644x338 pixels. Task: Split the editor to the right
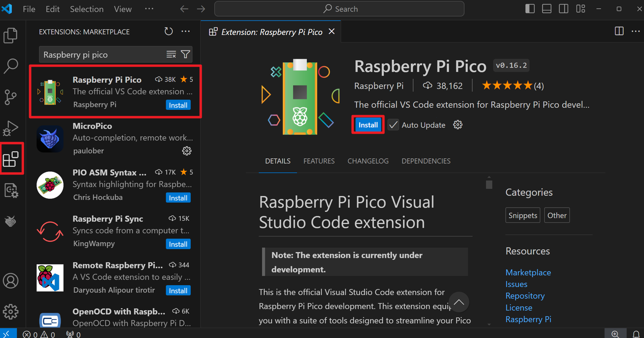[619, 31]
